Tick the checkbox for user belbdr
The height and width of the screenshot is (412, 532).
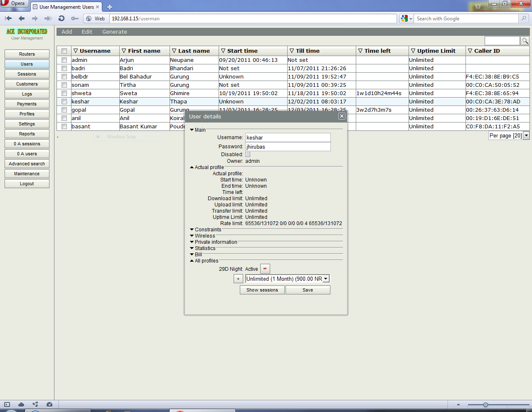(64, 76)
